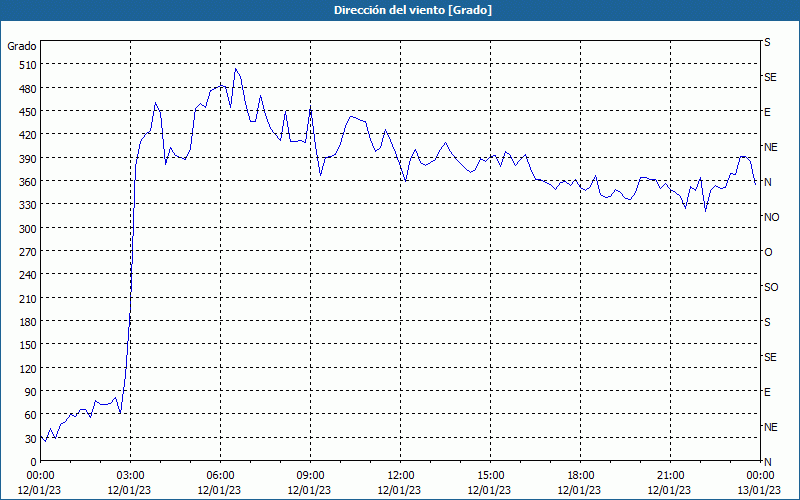Select the 12:00 time label
The width and height of the screenshot is (800, 500).
[x=400, y=476]
